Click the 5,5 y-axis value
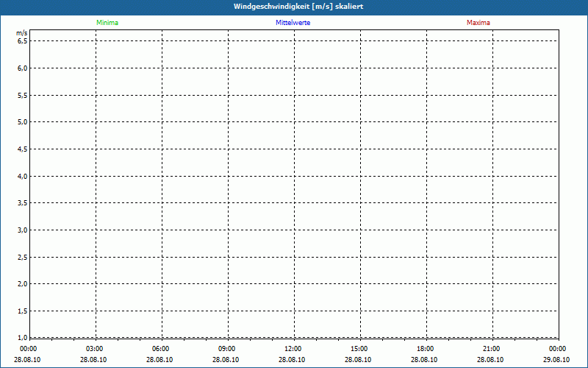The width and height of the screenshot is (588, 368). click(23, 96)
